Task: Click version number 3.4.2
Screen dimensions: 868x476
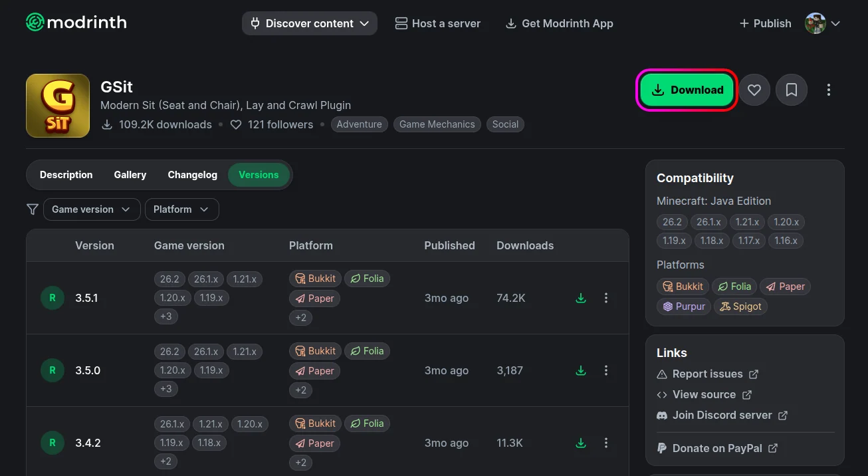Action: pos(88,443)
